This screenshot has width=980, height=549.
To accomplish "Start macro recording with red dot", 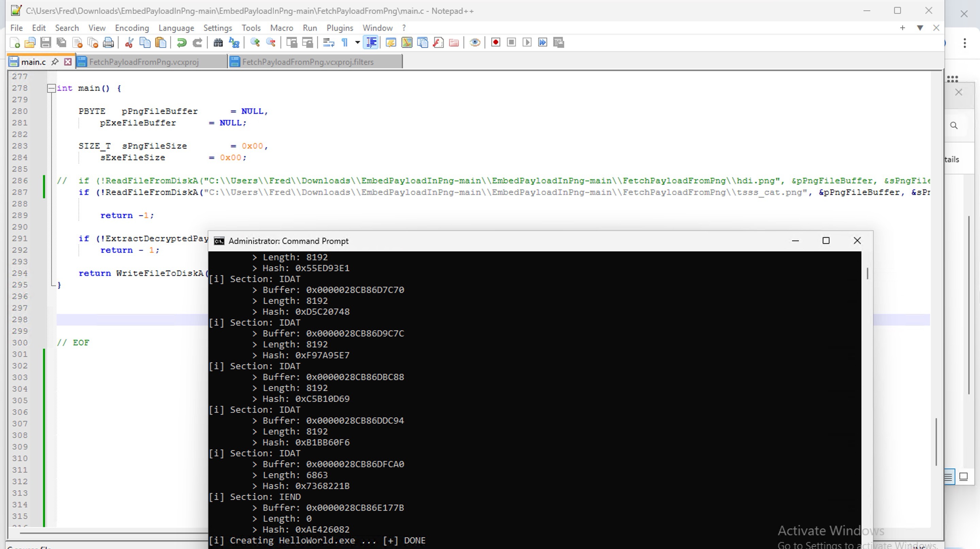I will coord(495,42).
